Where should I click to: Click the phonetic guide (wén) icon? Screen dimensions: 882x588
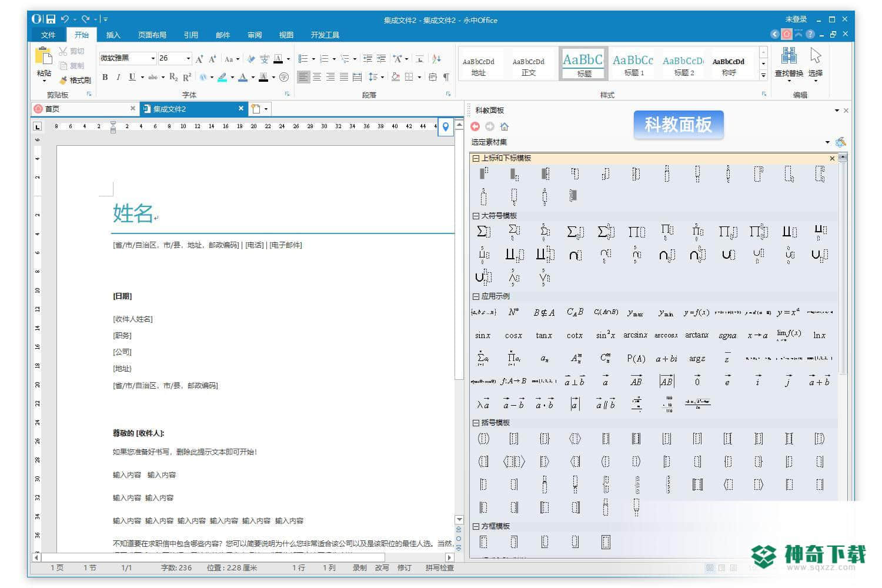point(265,59)
